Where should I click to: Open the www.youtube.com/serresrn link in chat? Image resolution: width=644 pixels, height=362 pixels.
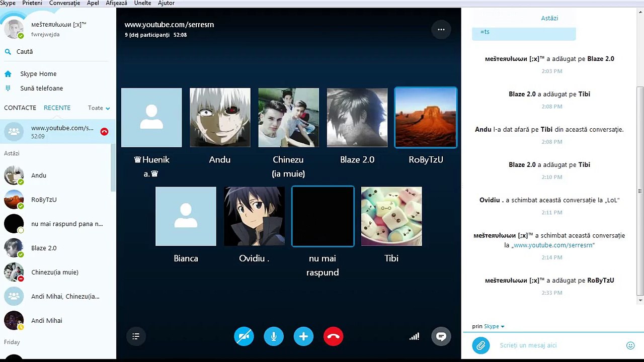[x=553, y=245]
